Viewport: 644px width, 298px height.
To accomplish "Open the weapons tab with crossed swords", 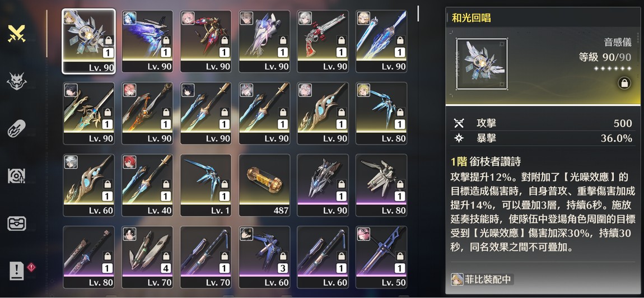I will click(x=17, y=34).
